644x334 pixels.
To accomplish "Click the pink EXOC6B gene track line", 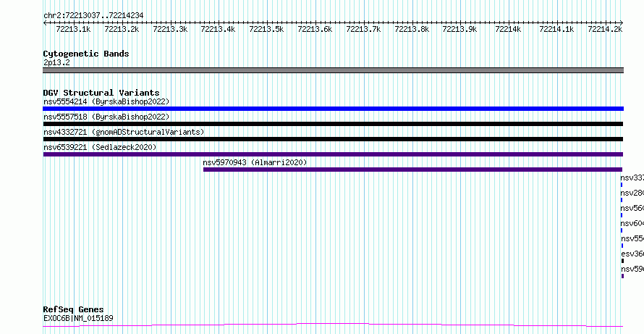I will pyautogui.click(x=333, y=325).
